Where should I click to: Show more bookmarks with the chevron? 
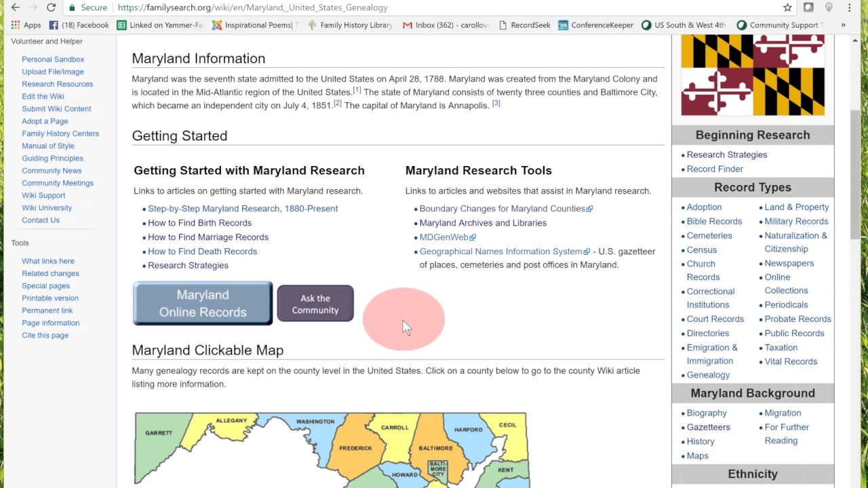pos(843,25)
